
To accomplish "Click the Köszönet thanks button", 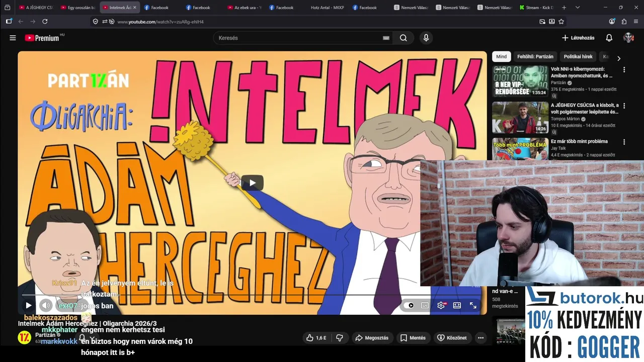I will pos(452,338).
